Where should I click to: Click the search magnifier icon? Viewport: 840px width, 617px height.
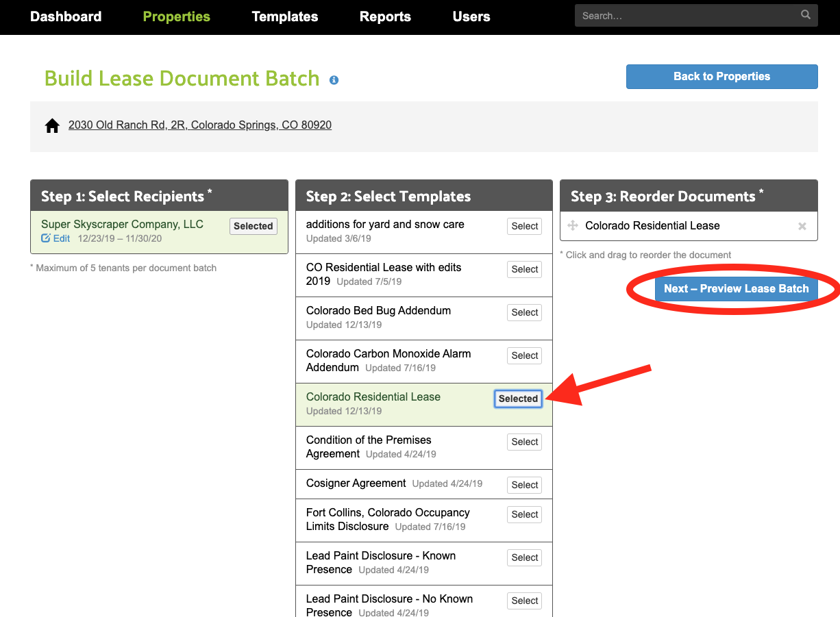pos(805,15)
